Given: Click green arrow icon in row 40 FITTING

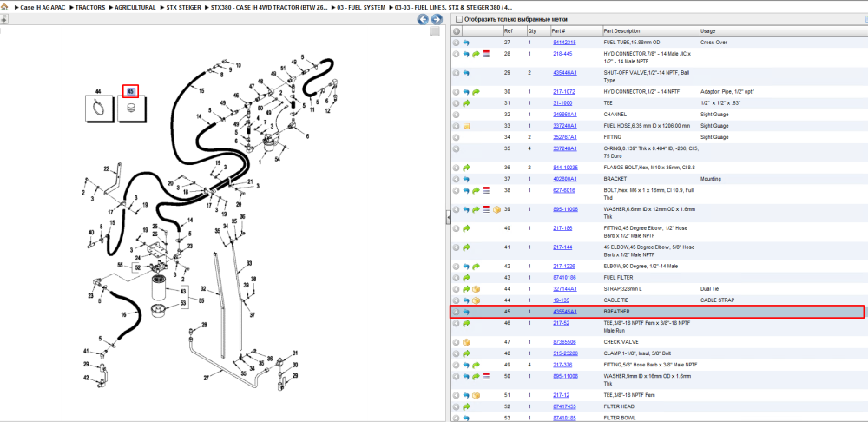Looking at the screenshot, I should coord(466,228).
